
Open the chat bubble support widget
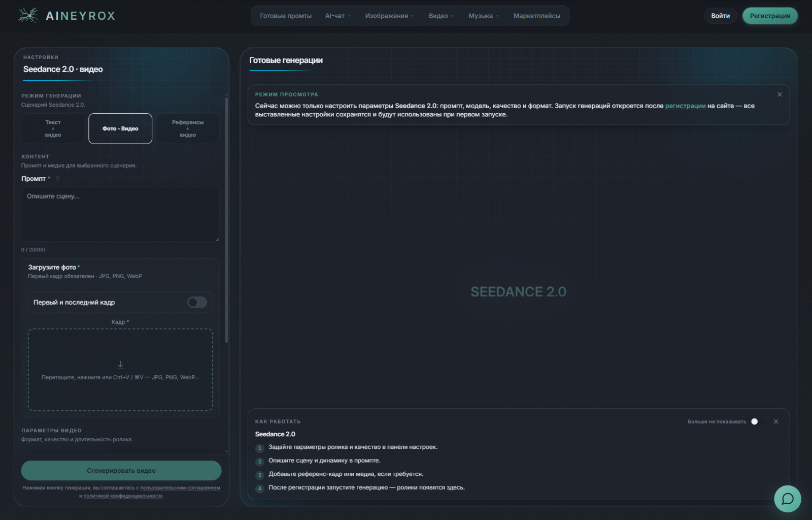click(787, 499)
